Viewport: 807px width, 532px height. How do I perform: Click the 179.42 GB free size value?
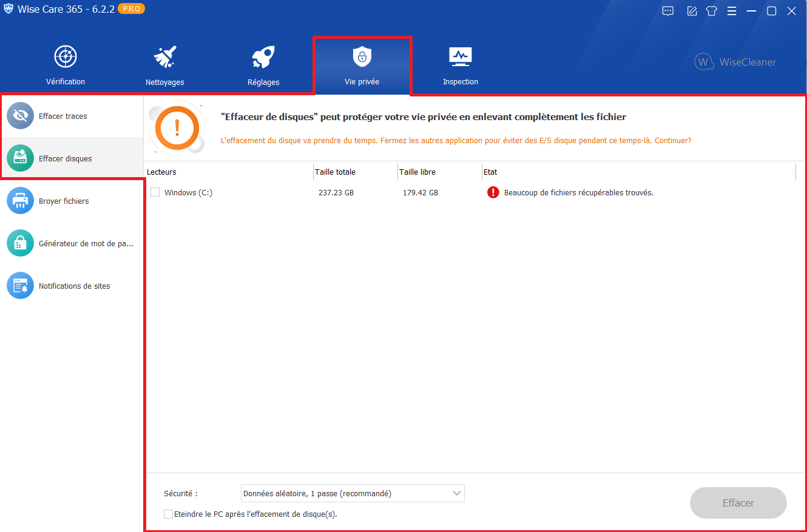click(420, 193)
